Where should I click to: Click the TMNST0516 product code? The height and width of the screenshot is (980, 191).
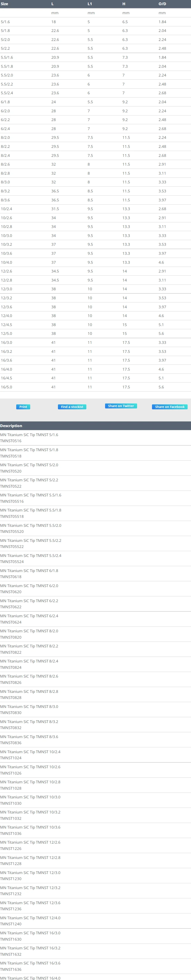[x=11, y=441]
